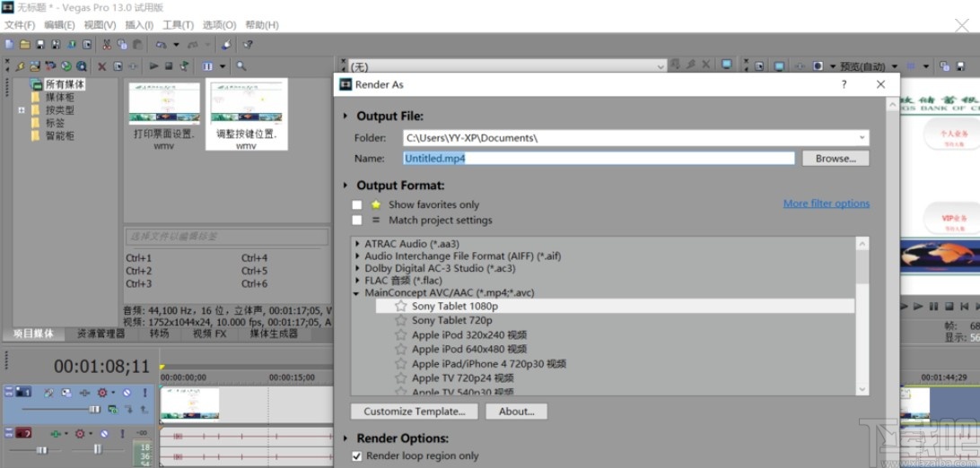
Task: Click the Copy icon in main toolbar
Action: (122, 44)
